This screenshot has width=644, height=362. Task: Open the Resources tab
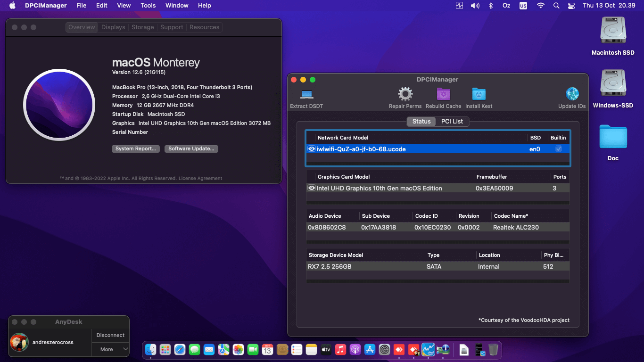[x=204, y=27]
